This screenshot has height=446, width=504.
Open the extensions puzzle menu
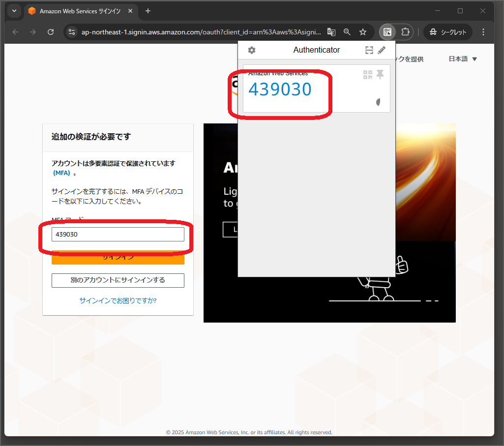405,32
